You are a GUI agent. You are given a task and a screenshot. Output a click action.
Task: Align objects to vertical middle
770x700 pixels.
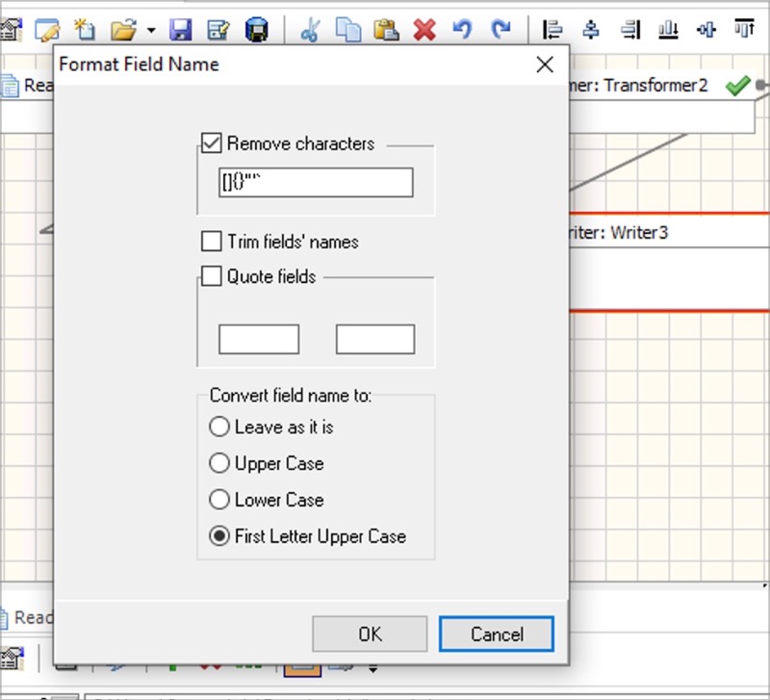706,30
